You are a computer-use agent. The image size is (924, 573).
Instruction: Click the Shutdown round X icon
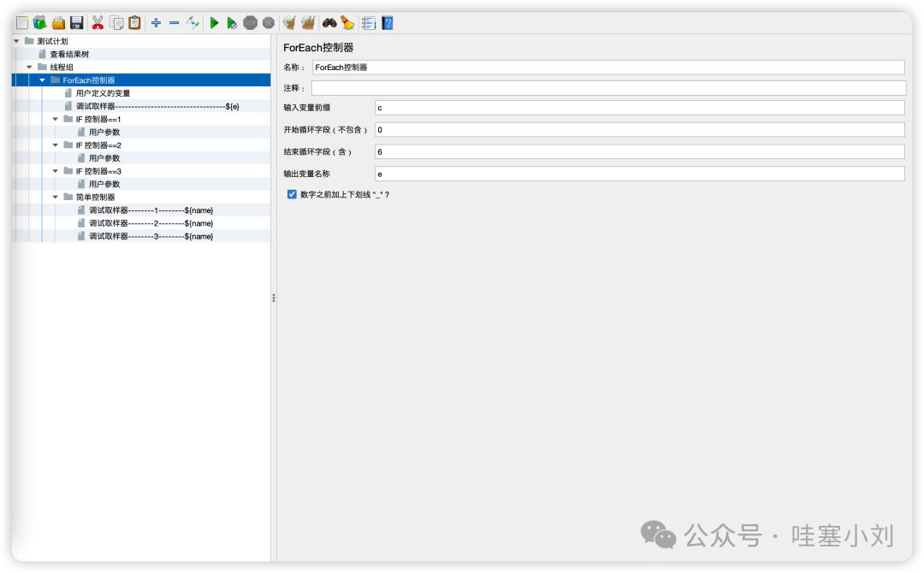pos(269,23)
